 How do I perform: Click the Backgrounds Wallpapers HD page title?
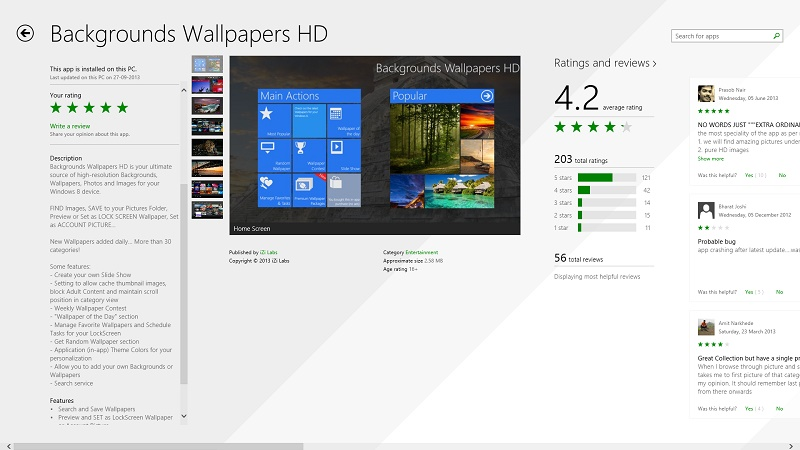189,34
